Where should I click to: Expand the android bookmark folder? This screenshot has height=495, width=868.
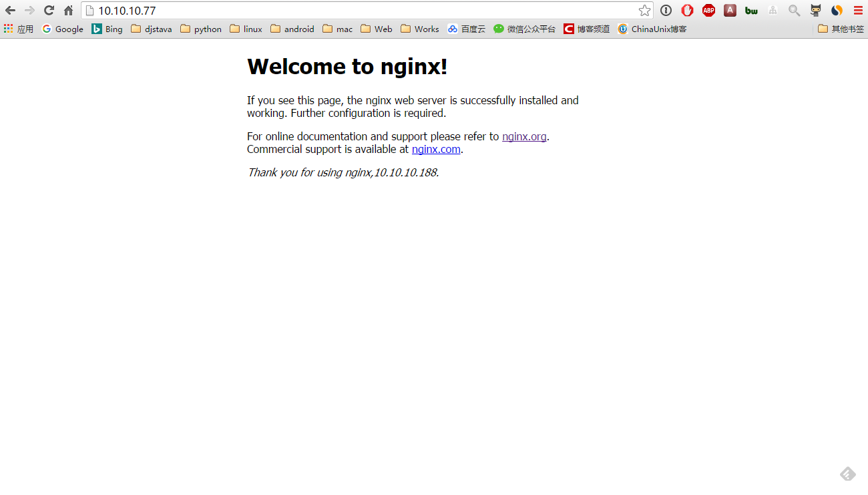(x=292, y=29)
